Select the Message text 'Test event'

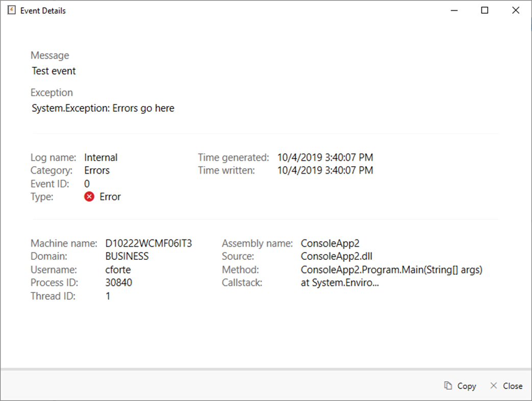pos(54,71)
